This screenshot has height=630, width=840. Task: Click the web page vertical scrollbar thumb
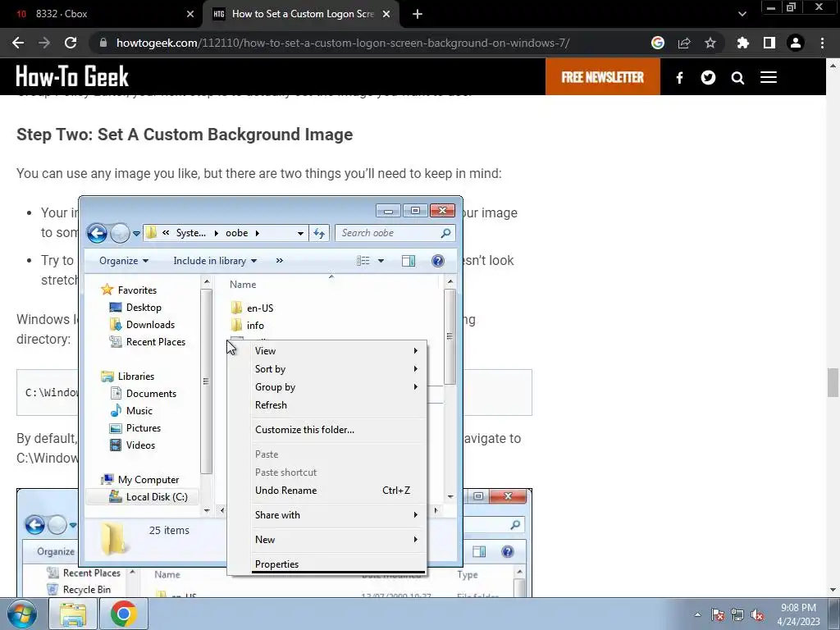[833, 383]
